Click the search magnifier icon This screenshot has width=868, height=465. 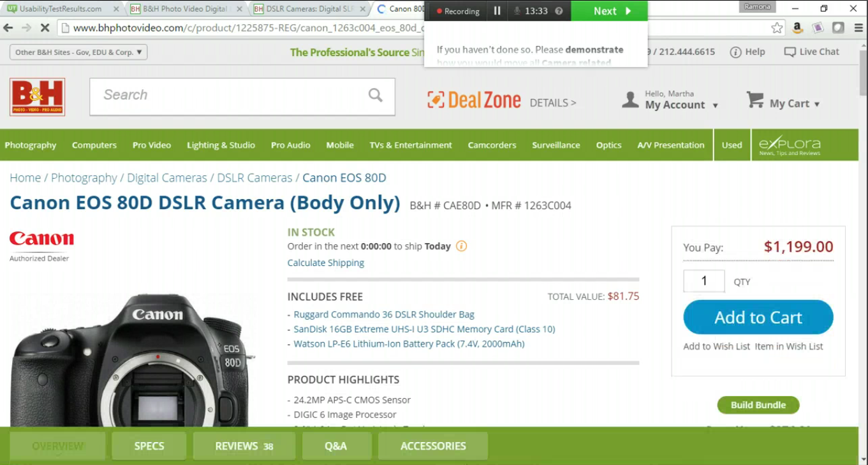pyautogui.click(x=376, y=95)
